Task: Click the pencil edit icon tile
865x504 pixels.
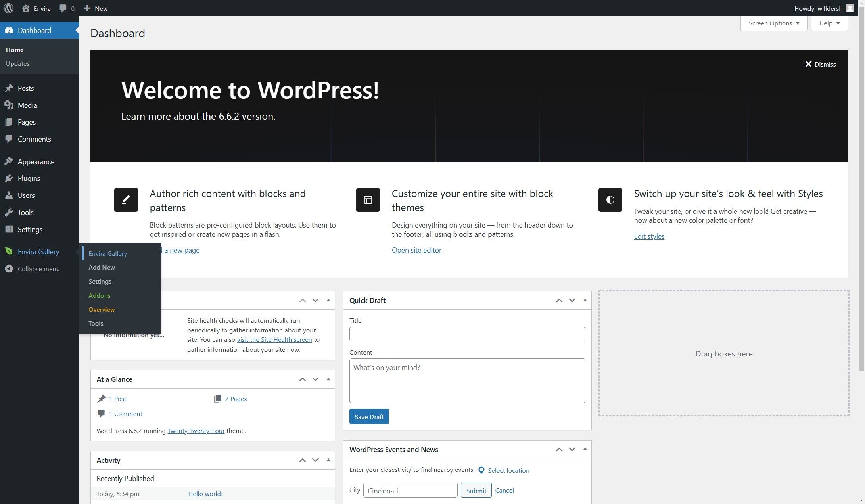Action: (126, 200)
